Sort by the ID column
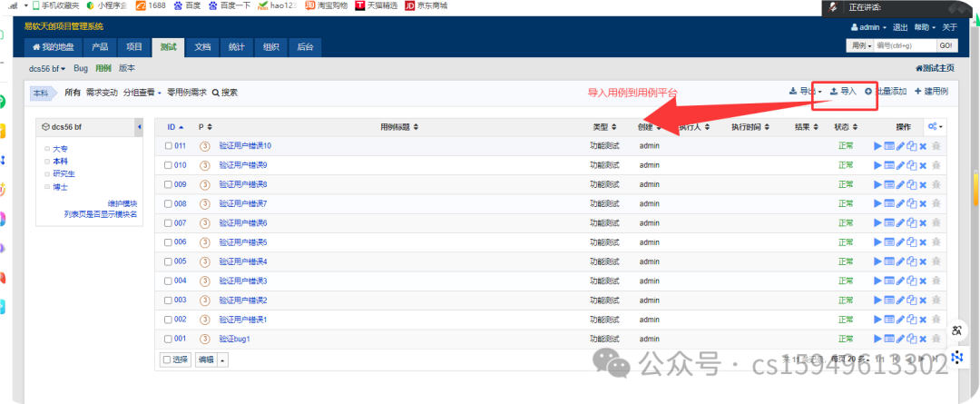 coord(176,127)
